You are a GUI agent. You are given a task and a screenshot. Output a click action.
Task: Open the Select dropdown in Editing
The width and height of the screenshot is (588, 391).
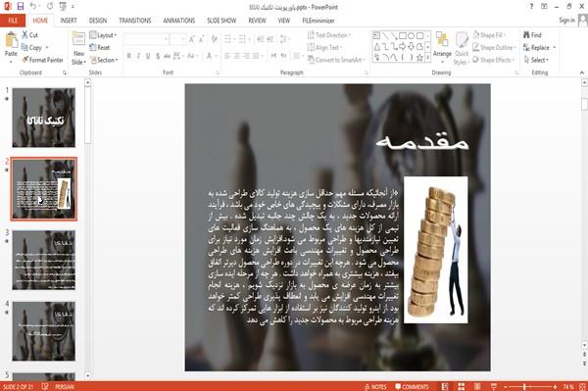coord(536,60)
